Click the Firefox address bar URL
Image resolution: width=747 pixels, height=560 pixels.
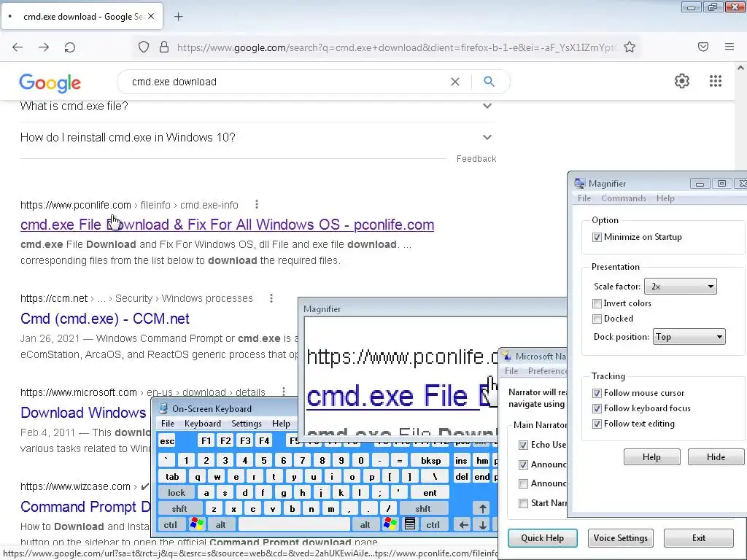[x=395, y=47]
